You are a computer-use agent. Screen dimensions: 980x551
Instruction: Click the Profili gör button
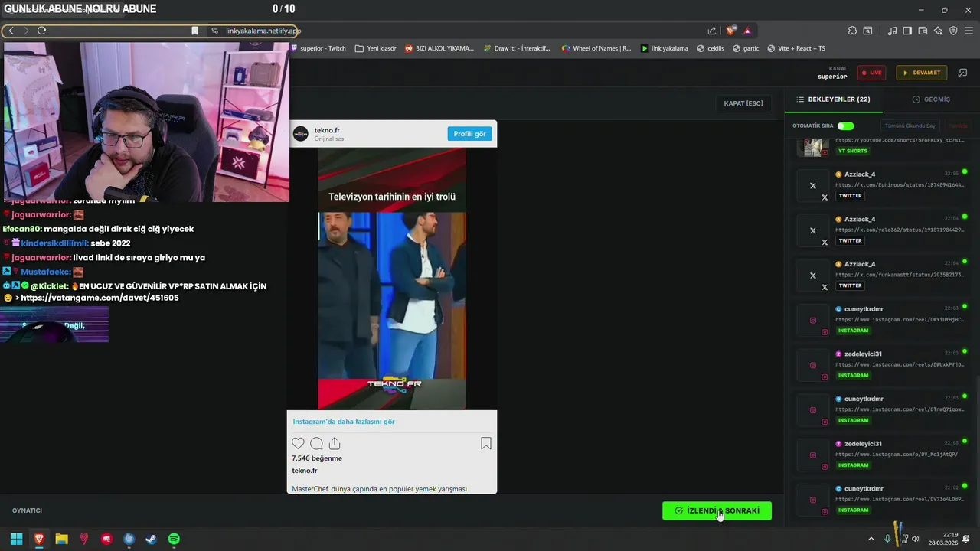[469, 134]
